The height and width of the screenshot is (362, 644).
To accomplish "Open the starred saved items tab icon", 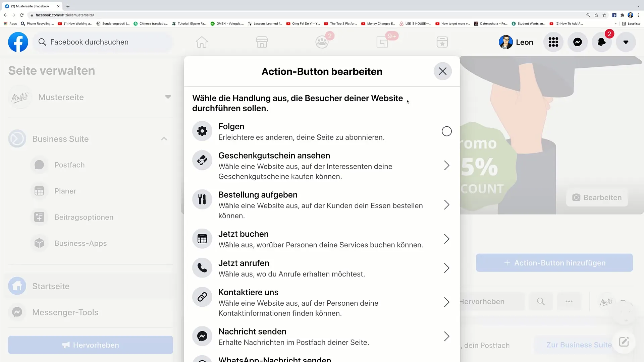I will [x=442, y=42].
